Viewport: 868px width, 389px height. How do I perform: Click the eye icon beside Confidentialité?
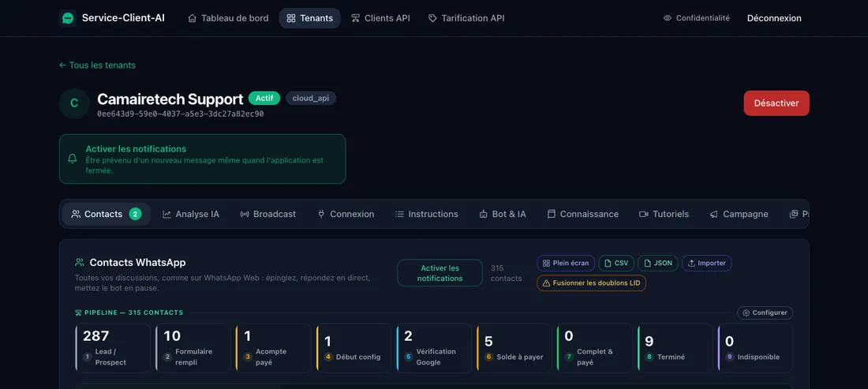coord(668,18)
